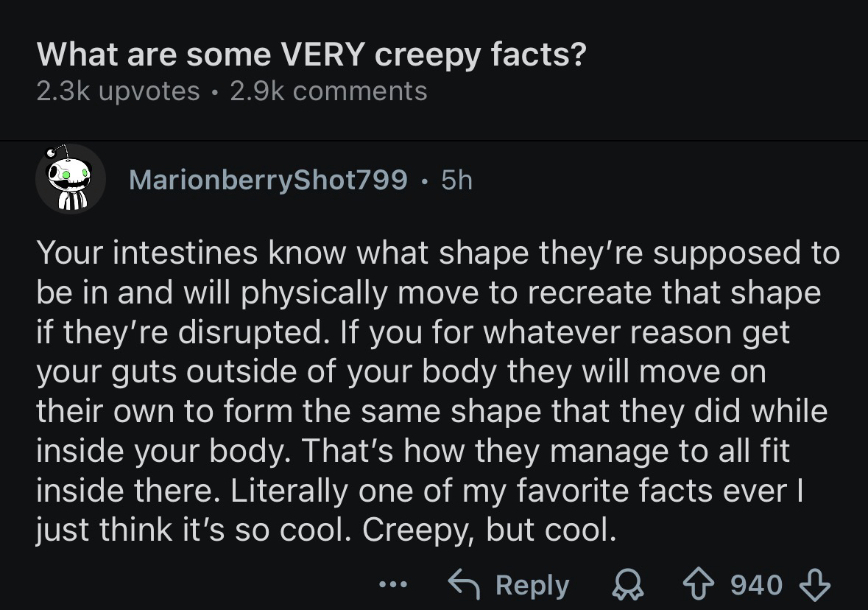Visit the MarionberryShot799 username profile
Viewport: 868px width, 610px height.
coord(268,179)
